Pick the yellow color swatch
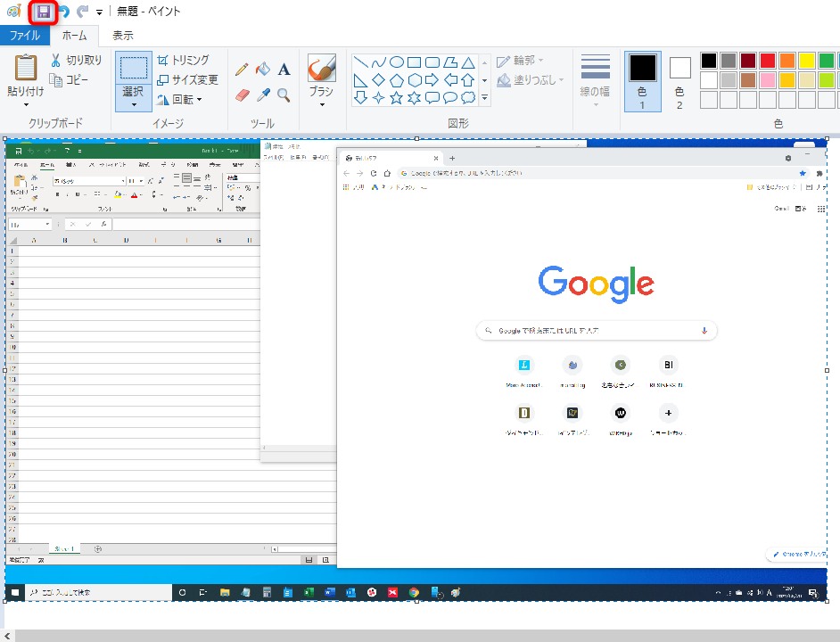 click(807, 61)
